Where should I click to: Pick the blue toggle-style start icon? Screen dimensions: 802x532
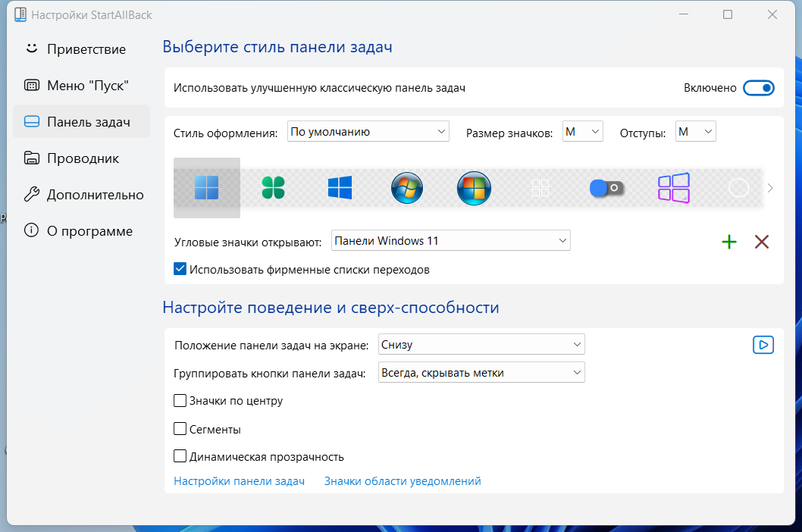click(x=606, y=188)
